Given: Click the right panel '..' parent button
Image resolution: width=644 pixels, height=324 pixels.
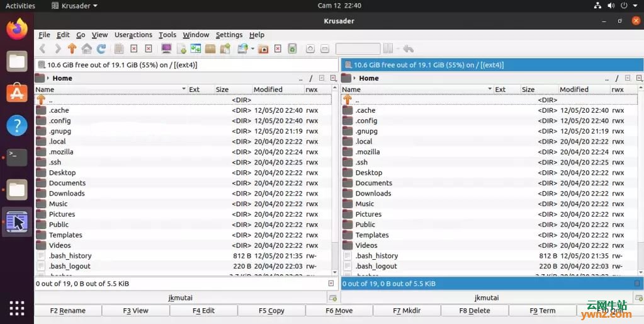Looking at the screenshot, I should (607, 78).
